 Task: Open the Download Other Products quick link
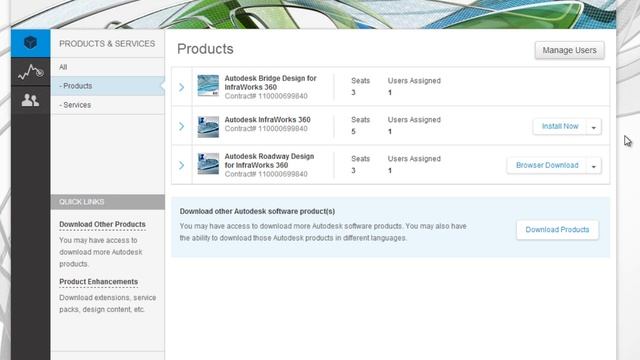(x=102, y=224)
